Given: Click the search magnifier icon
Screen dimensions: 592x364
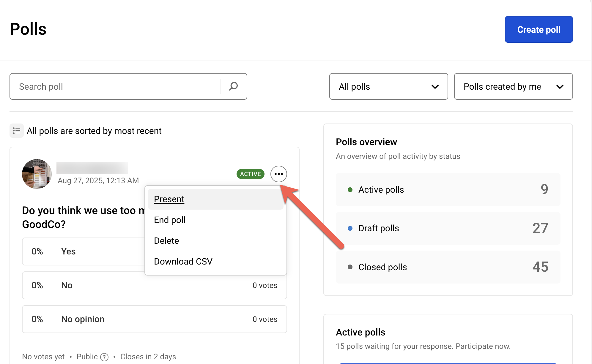Looking at the screenshot, I should [x=234, y=86].
